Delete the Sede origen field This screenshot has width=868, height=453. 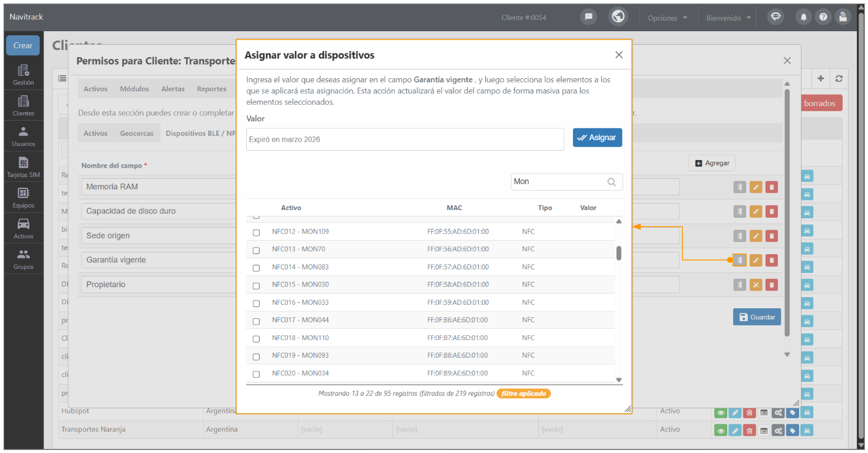tap(771, 236)
